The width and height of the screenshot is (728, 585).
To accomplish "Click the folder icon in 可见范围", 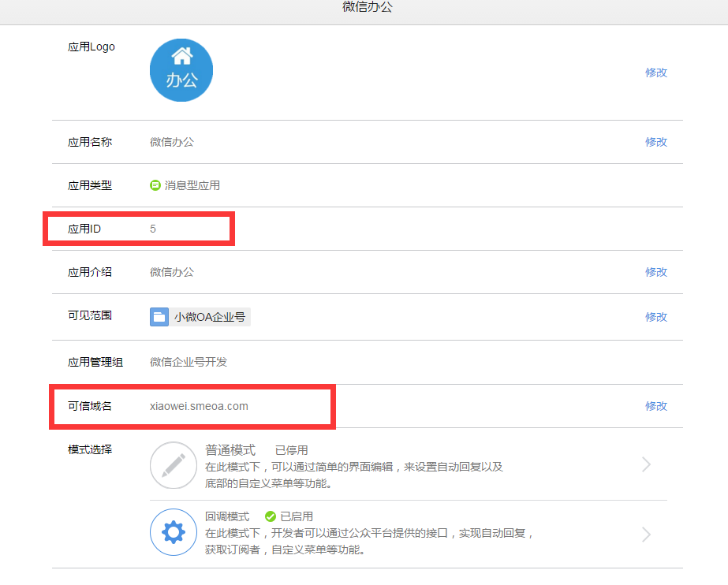I will point(159,317).
